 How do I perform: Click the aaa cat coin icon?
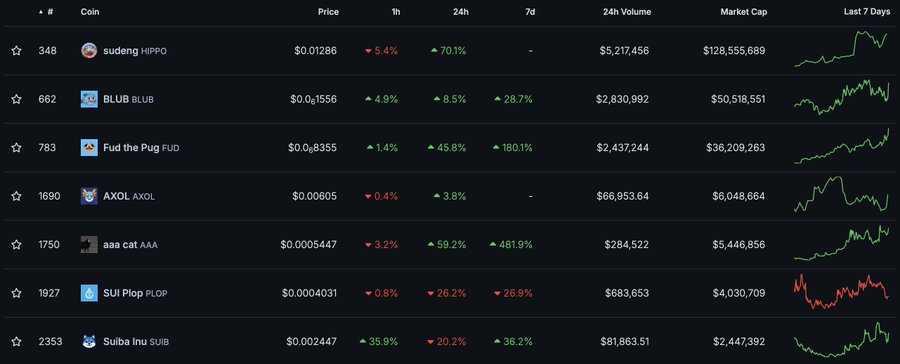(x=89, y=245)
